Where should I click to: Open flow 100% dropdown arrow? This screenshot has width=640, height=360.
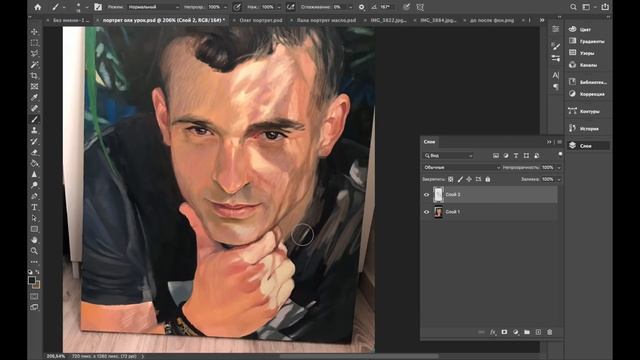pos(279,7)
